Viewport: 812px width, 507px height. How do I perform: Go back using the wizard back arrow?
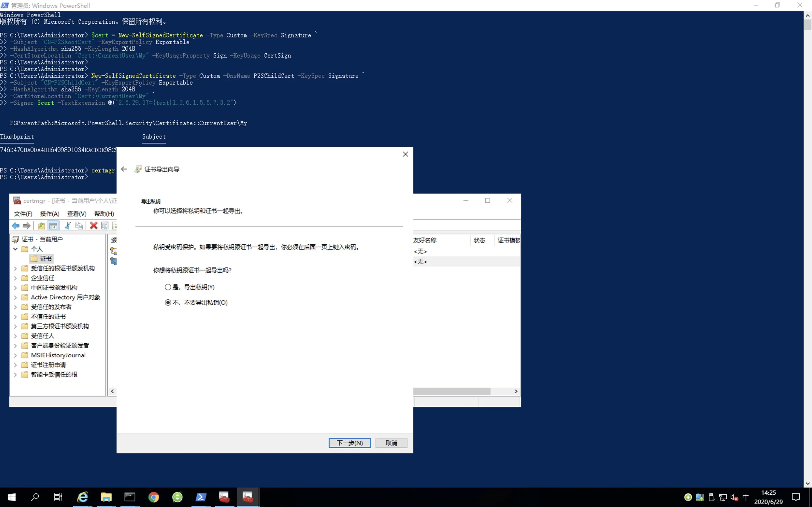click(x=124, y=169)
